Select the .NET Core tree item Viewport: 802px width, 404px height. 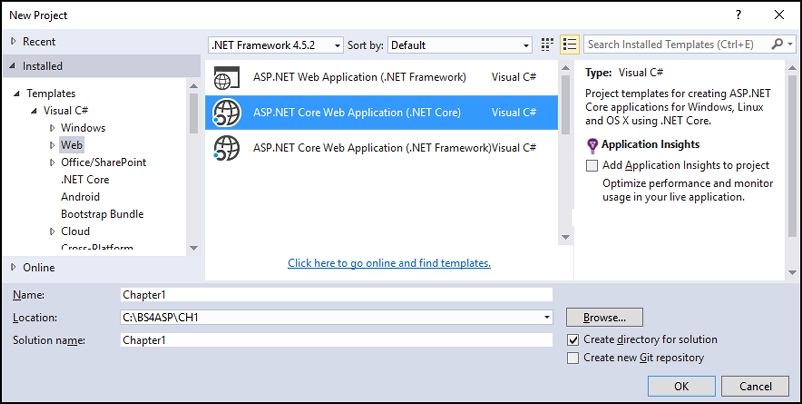click(85, 179)
